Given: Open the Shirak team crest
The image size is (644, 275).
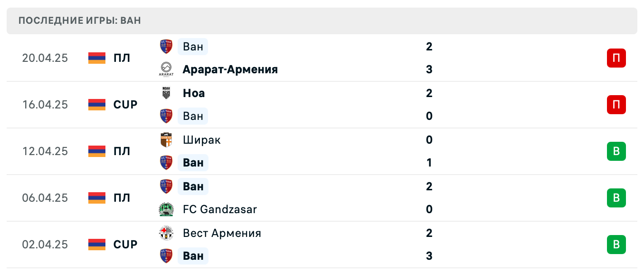Looking at the screenshot, I should [165, 140].
